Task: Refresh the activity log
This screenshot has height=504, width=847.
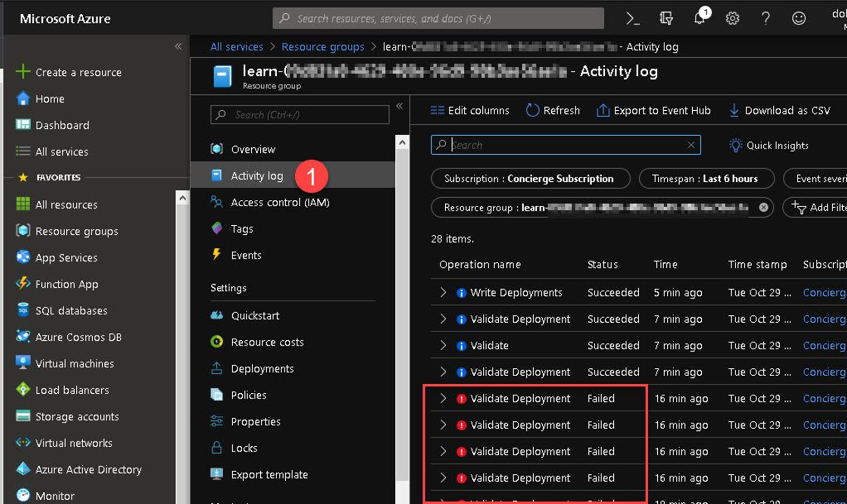Action: pyautogui.click(x=553, y=110)
